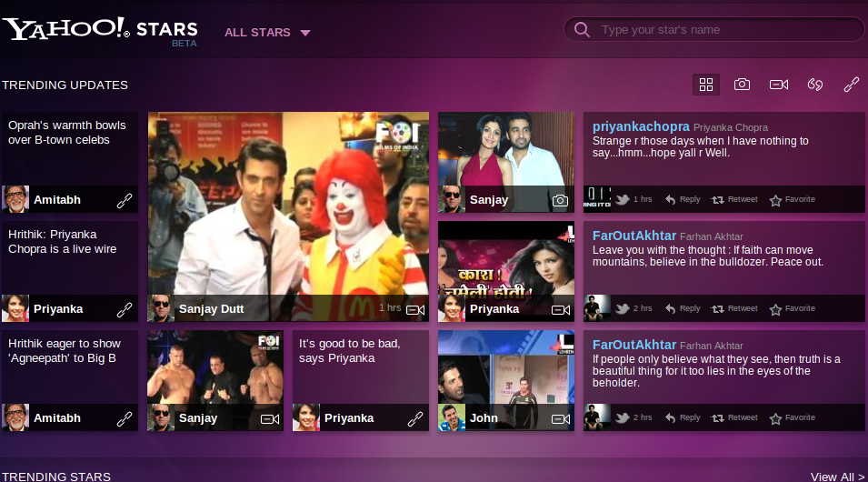
Task: Click Amitabh name on Agneepath card
Action: point(57,418)
